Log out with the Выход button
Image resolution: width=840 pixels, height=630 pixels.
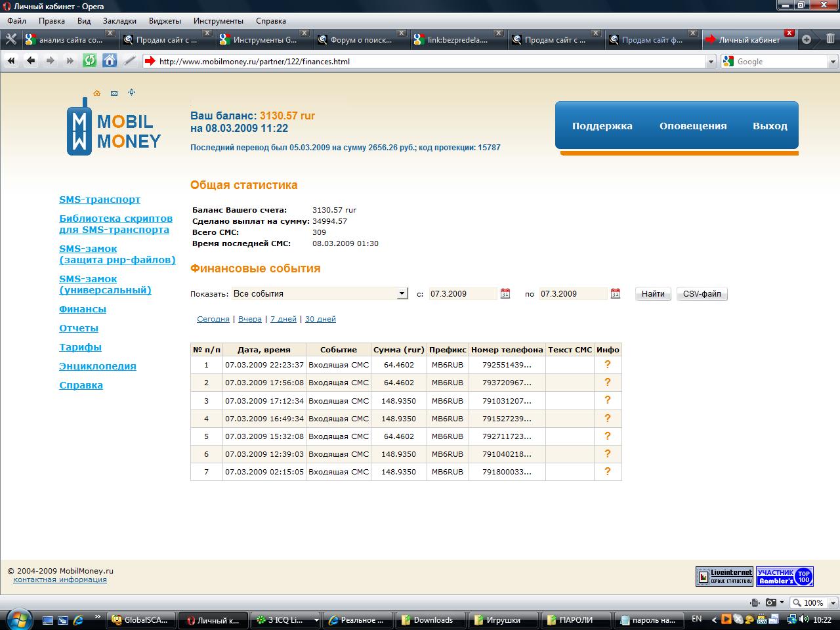coord(770,126)
